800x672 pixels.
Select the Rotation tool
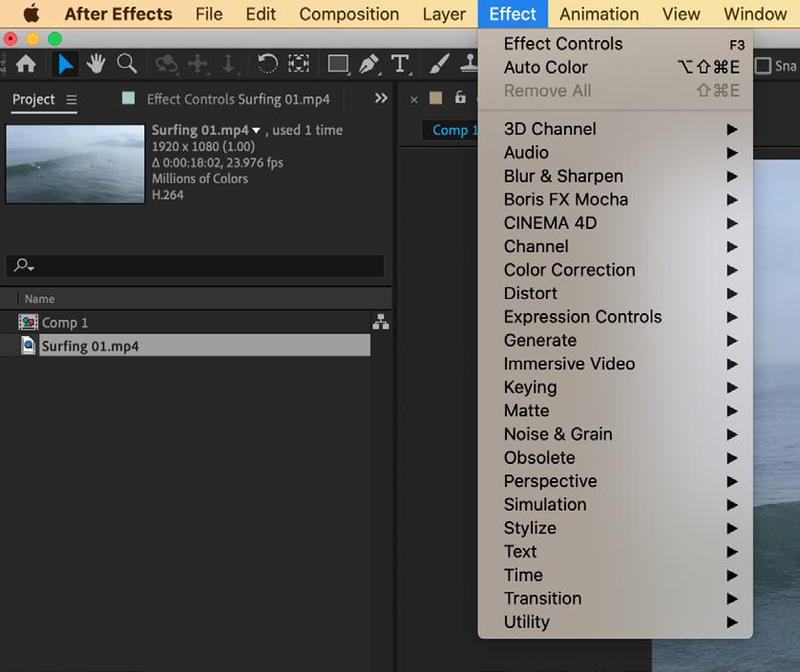(x=267, y=64)
